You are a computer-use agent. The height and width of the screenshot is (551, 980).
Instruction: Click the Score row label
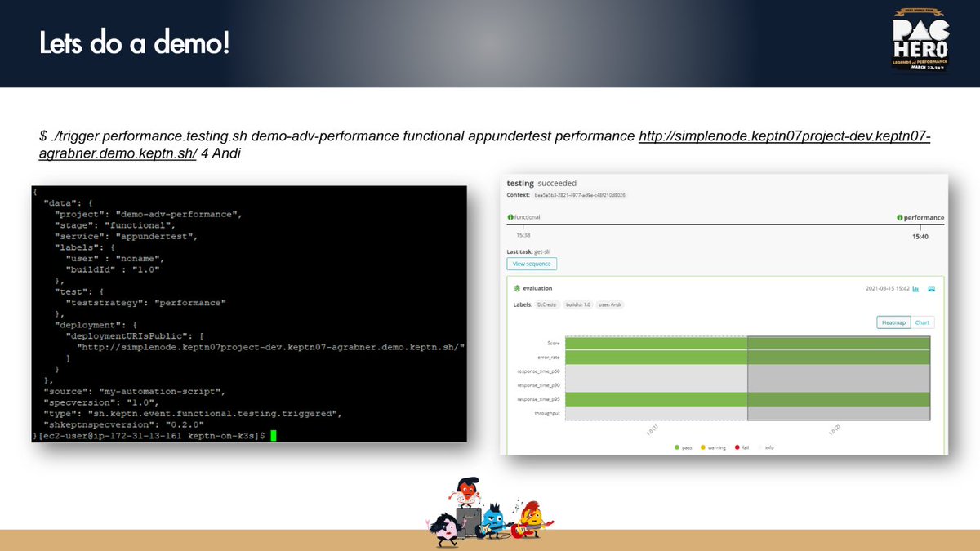(x=554, y=343)
